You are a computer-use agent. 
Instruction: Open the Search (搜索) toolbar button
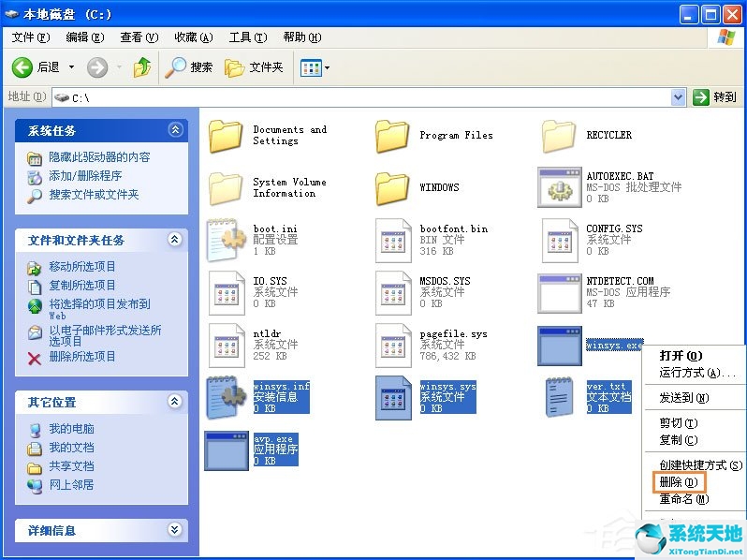click(188, 67)
